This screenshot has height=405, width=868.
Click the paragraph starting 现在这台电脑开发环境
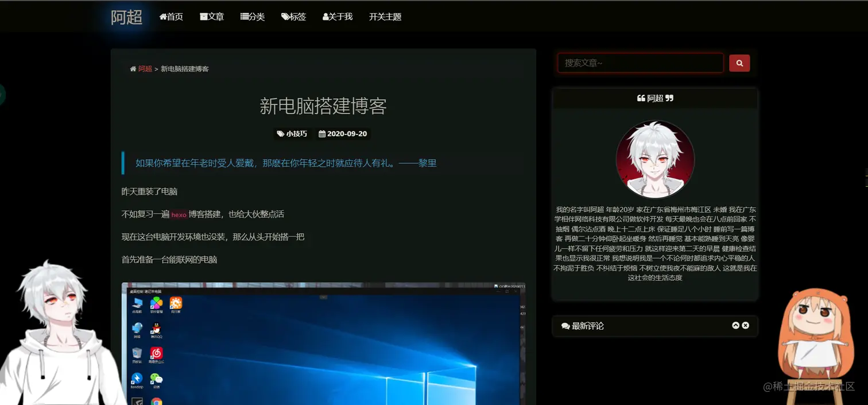click(213, 237)
